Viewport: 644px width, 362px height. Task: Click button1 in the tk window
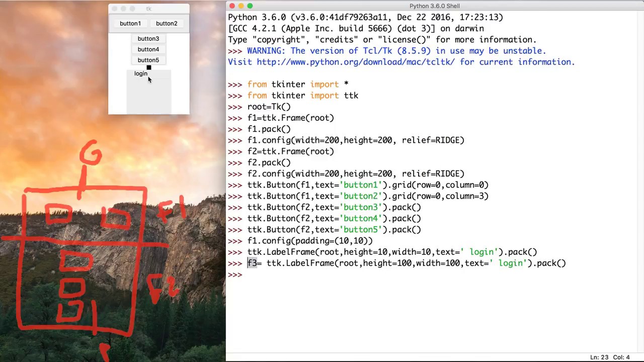tap(130, 24)
